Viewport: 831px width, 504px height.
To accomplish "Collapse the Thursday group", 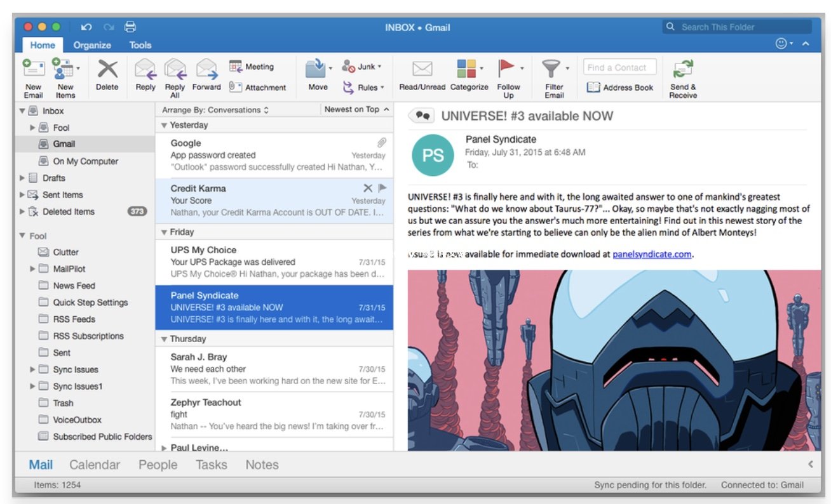I will [164, 339].
